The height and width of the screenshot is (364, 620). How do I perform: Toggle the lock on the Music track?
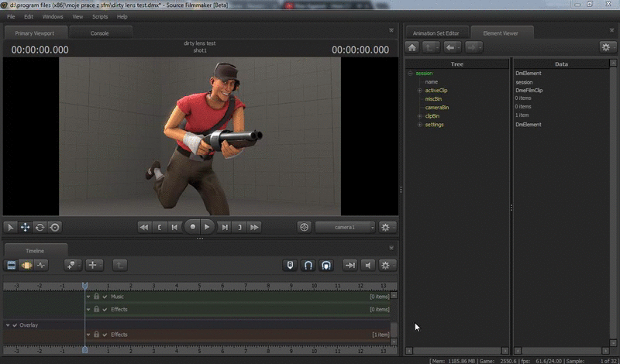pos(97,297)
